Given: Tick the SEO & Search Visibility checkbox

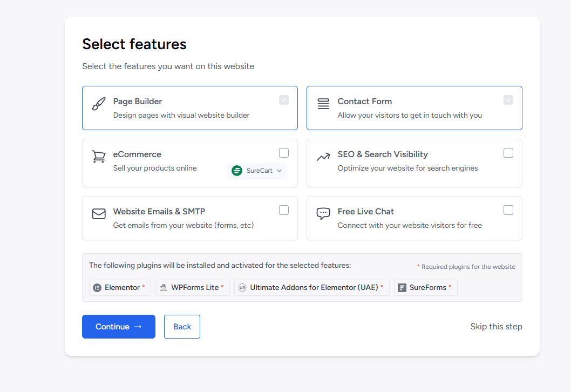Looking at the screenshot, I should (508, 153).
